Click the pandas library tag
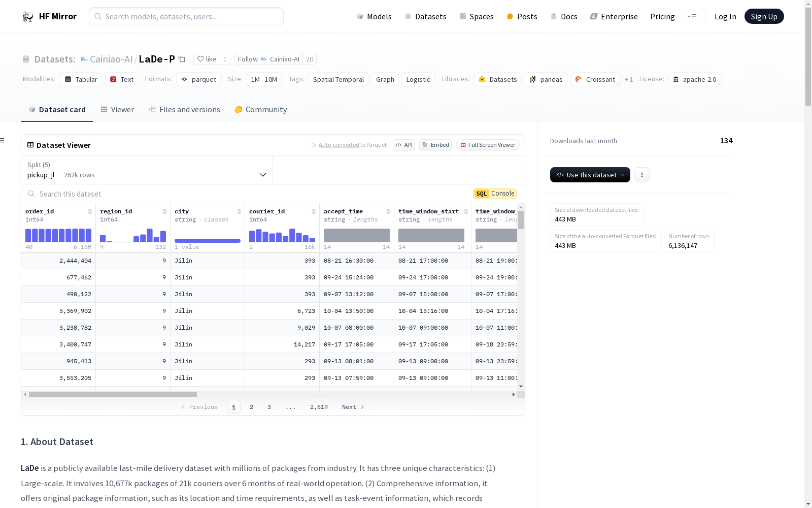The width and height of the screenshot is (812, 508). point(546,79)
